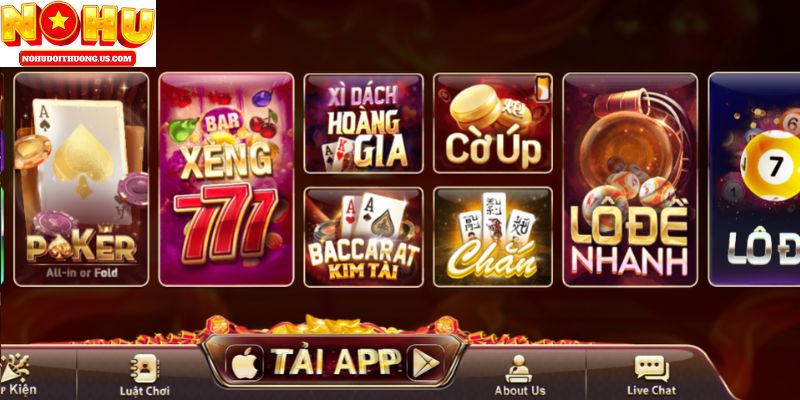
Task: Click the Google Play download icon
Action: pyautogui.click(x=425, y=362)
